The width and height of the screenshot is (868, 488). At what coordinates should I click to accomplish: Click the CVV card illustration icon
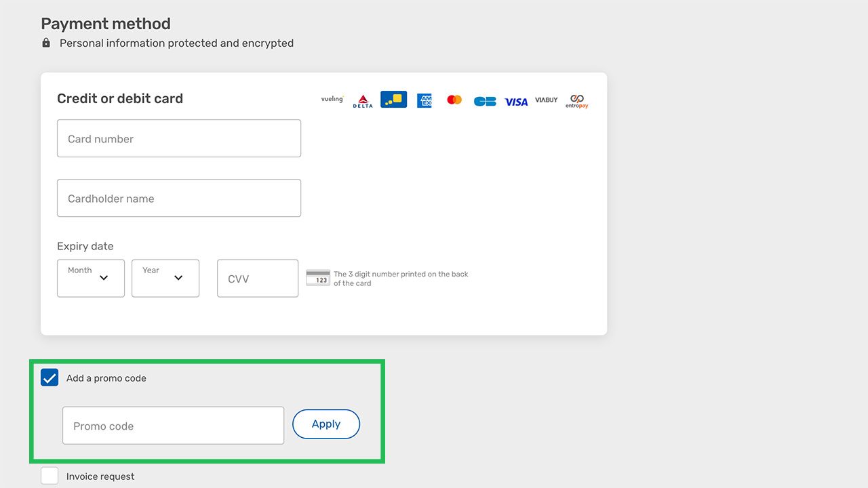click(317, 278)
